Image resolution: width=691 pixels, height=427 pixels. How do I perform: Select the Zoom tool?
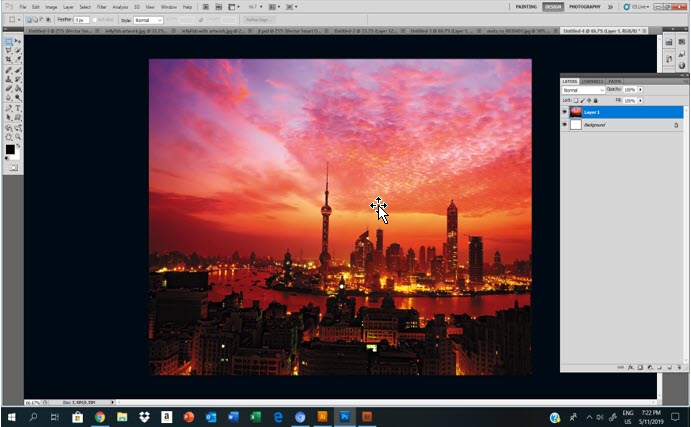(x=18, y=137)
